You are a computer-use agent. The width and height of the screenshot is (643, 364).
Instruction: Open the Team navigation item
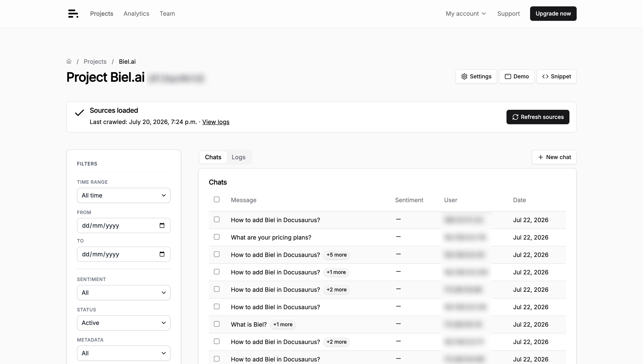click(x=167, y=14)
